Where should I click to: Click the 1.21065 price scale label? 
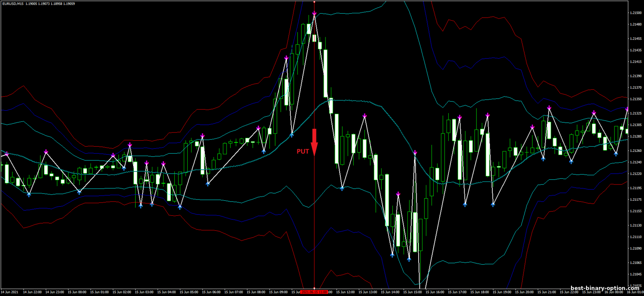click(x=635, y=263)
